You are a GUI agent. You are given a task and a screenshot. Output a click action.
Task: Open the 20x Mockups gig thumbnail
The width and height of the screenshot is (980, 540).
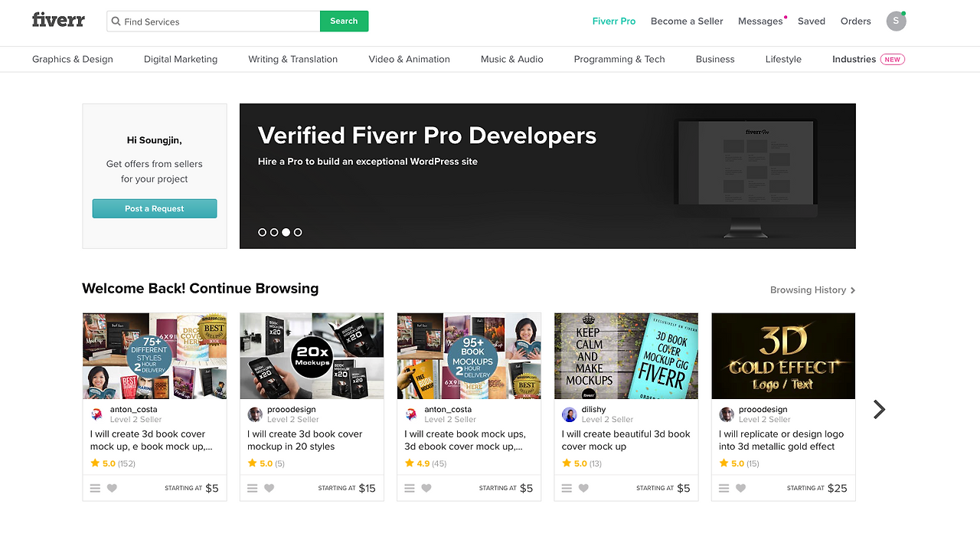coord(312,356)
